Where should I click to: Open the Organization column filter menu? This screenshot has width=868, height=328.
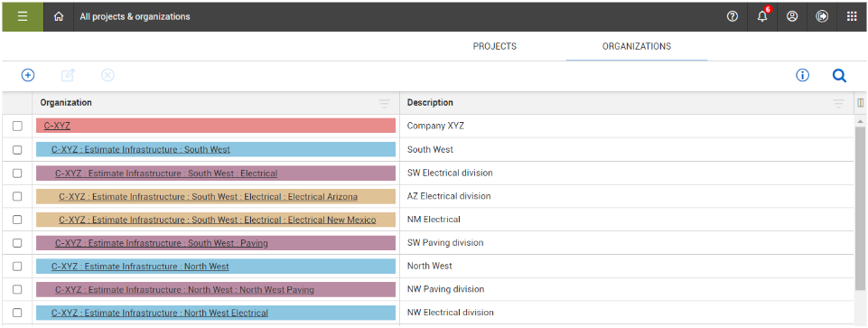[384, 103]
